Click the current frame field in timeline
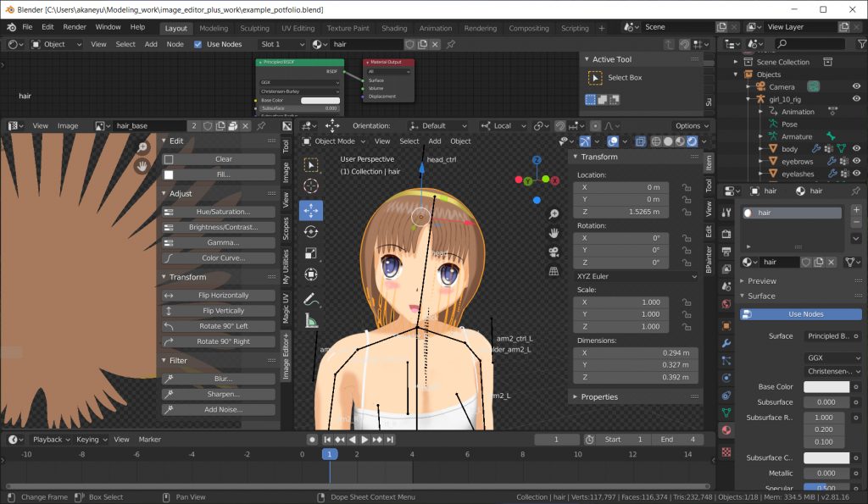This screenshot has width=868, height=504. (556, 440)
